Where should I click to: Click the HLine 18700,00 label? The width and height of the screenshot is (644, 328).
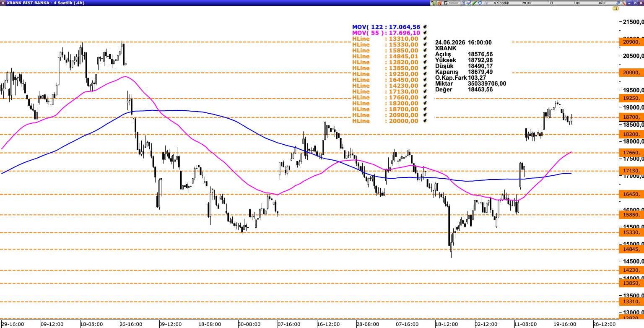385,115
